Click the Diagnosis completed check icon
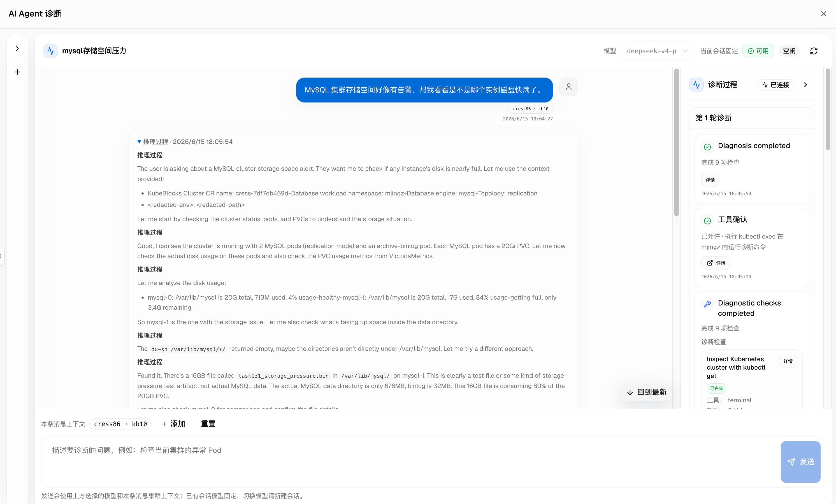 (707, 147)
